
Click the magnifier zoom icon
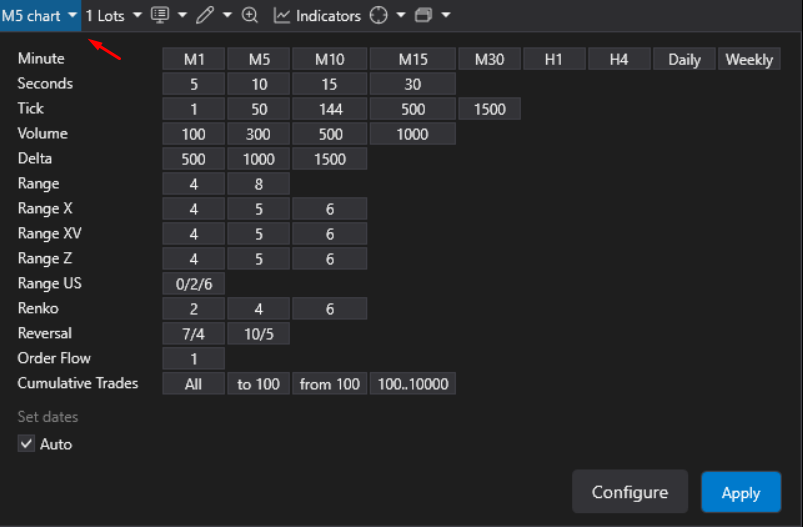[250, 16]
